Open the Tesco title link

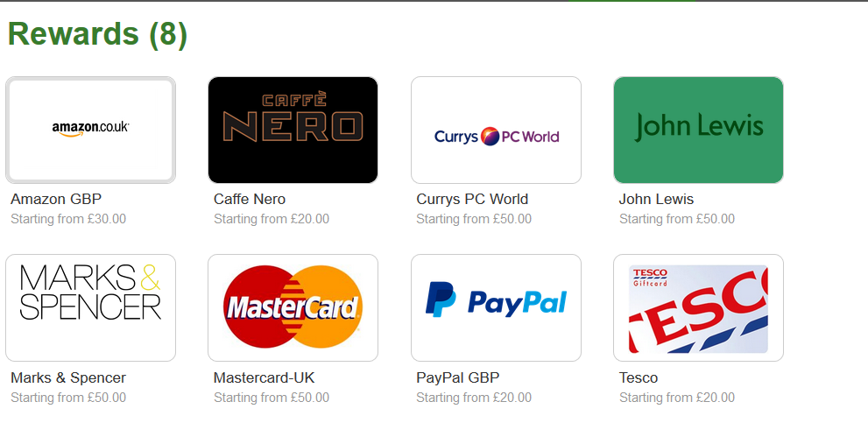click(x=639, y=378)
